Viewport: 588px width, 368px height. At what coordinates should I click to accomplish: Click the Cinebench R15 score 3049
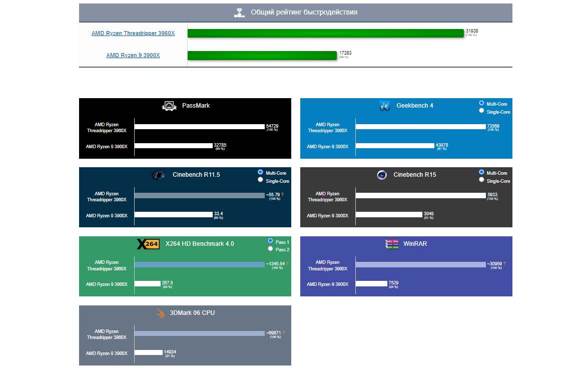[429, 214]
